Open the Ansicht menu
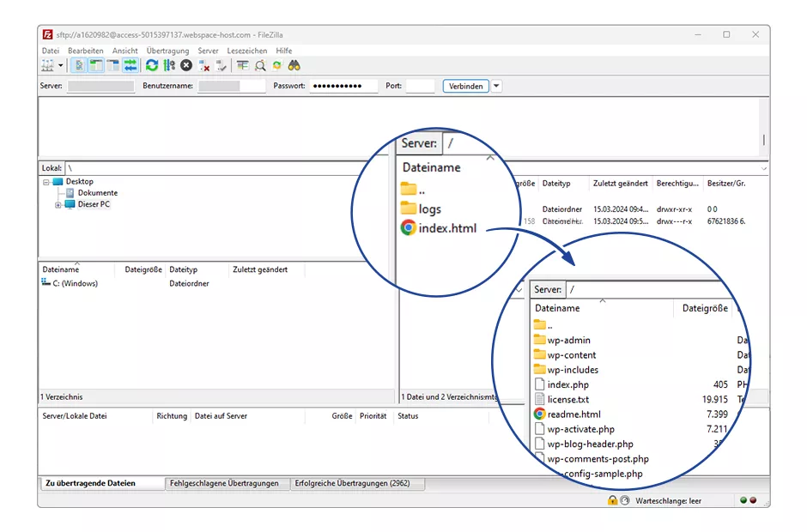The height and width of the screenshot is (532, 807). click(125, 51)
